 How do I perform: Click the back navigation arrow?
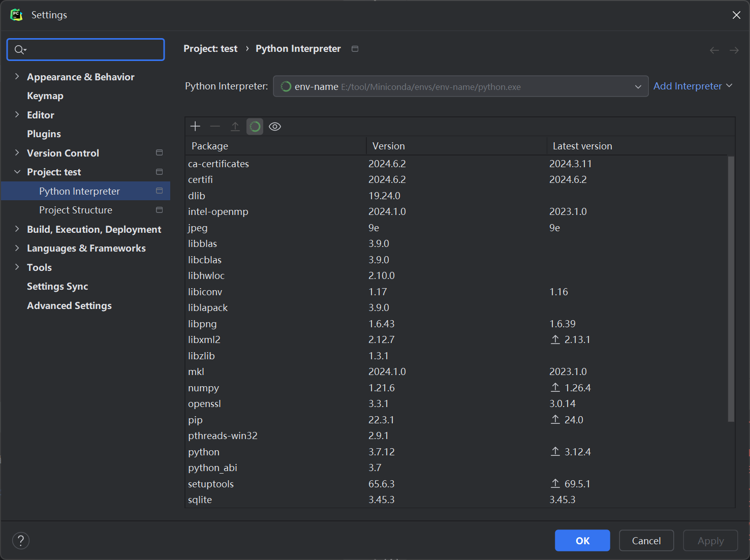tap(714, 50)
